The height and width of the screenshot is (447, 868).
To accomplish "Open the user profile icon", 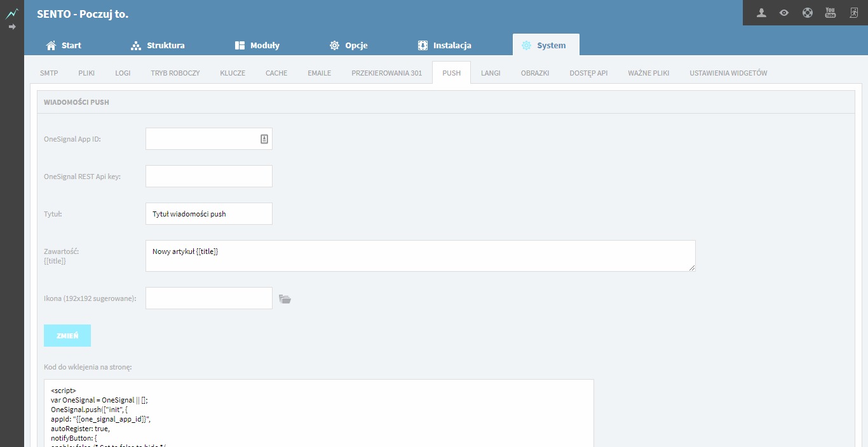I will coord(761,13).
